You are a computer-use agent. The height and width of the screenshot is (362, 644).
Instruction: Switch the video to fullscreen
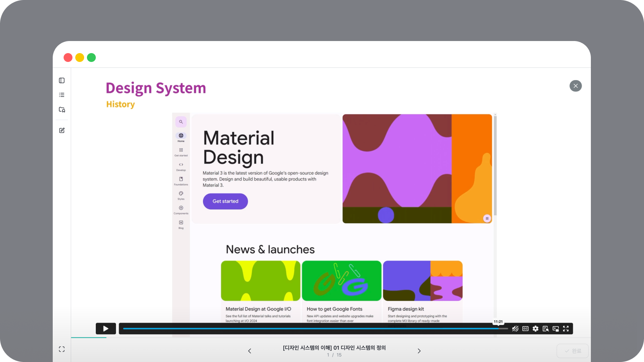pos(566,329)
